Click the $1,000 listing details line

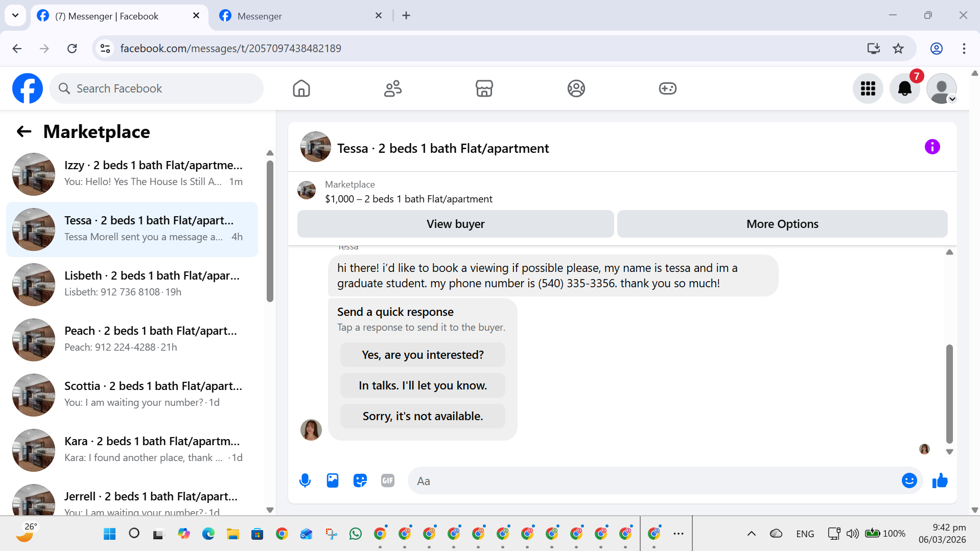tap(408, 199)
